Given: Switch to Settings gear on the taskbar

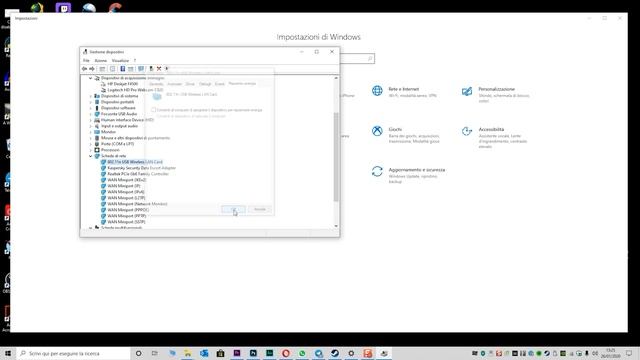Looking at the screenshot, I should click(x=351, y=353).
